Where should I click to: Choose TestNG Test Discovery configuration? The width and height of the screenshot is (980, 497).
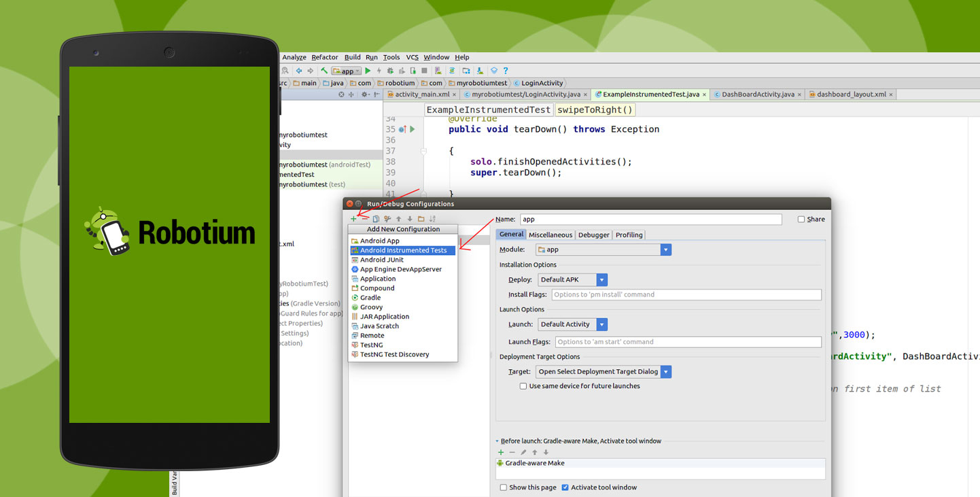tap(395, 354)
